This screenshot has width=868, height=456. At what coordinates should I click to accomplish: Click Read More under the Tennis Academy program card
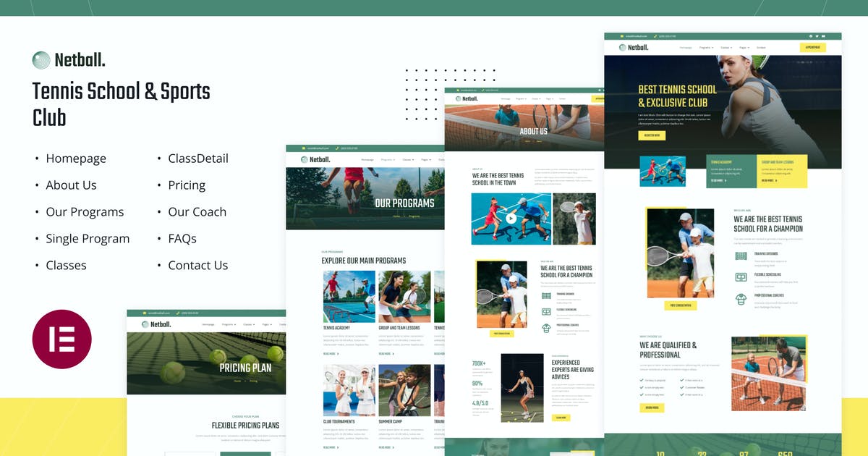(x=331, y=354)
